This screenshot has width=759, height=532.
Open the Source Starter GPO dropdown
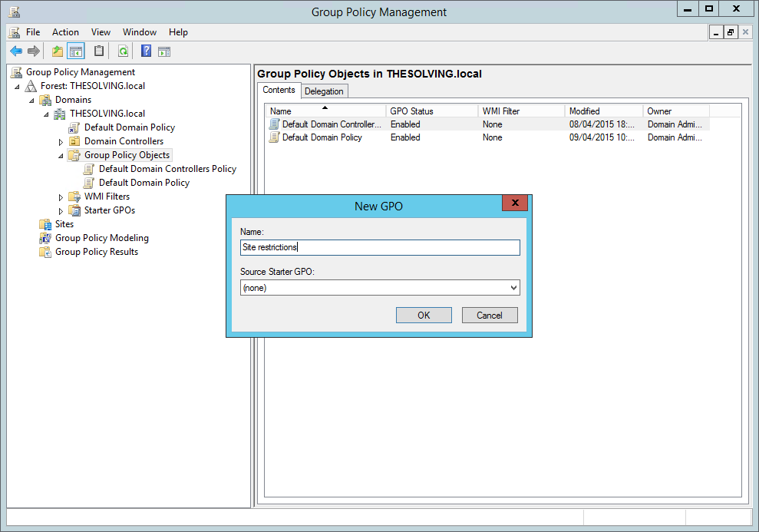[513, 288]
